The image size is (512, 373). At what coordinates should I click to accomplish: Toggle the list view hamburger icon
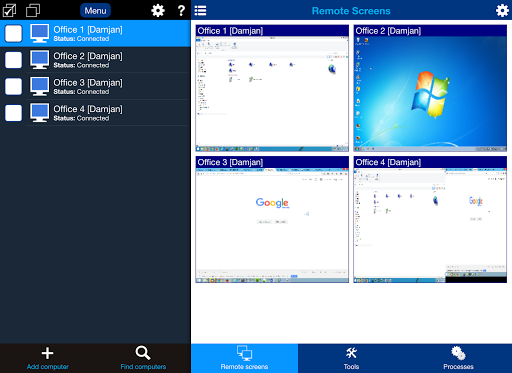click(200, 10)
